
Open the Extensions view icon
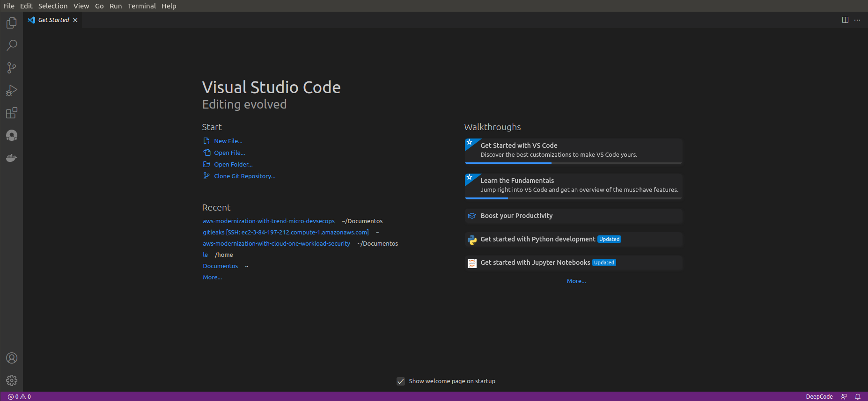click(11, 113)
